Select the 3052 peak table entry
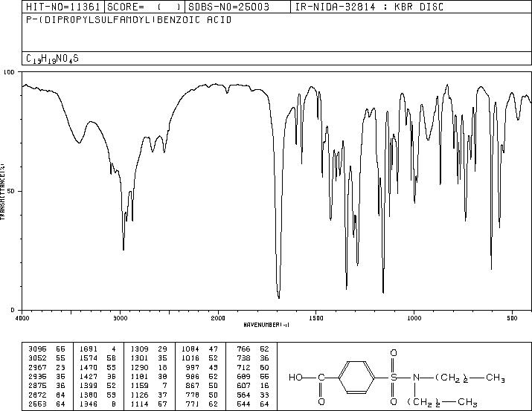This screenshot has width=532, height=411. 46,358
